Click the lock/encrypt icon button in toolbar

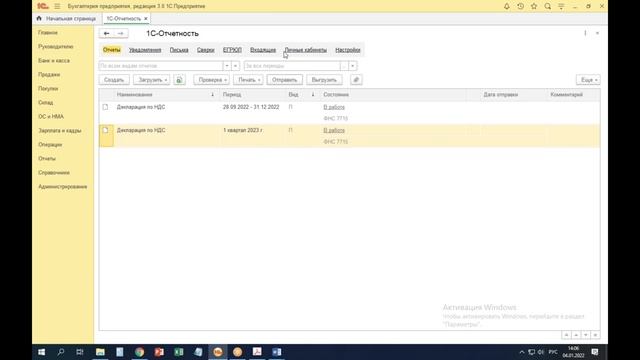tap(179, 80)
